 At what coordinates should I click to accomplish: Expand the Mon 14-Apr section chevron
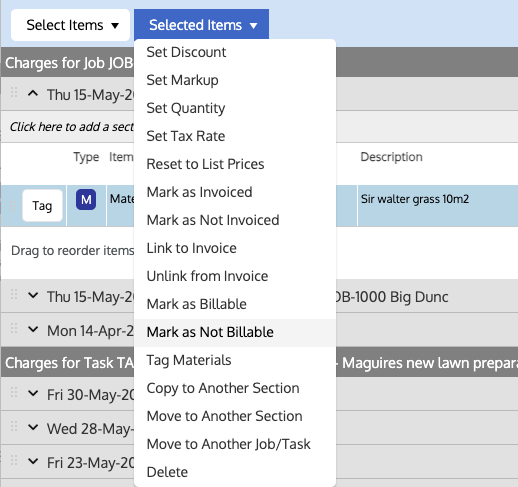33,329
